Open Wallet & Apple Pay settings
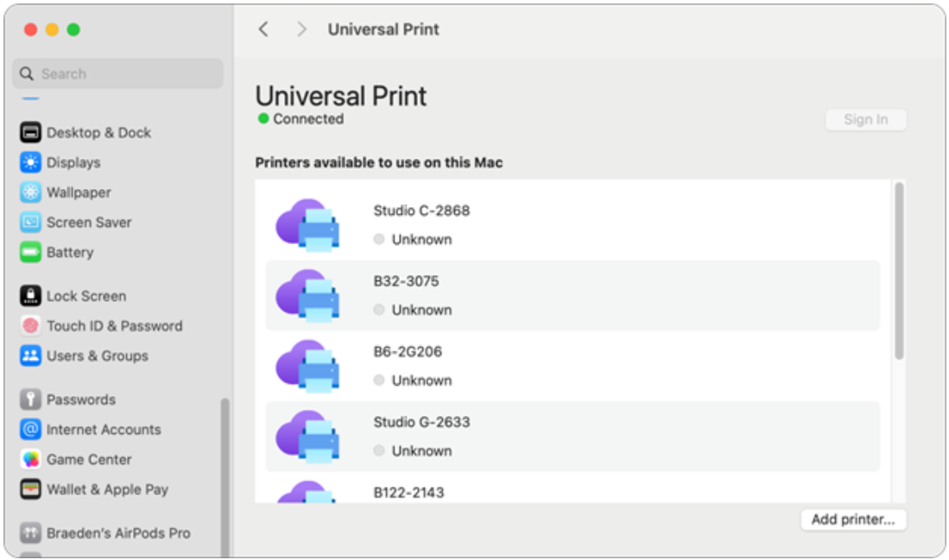 (x=107, y=489)
